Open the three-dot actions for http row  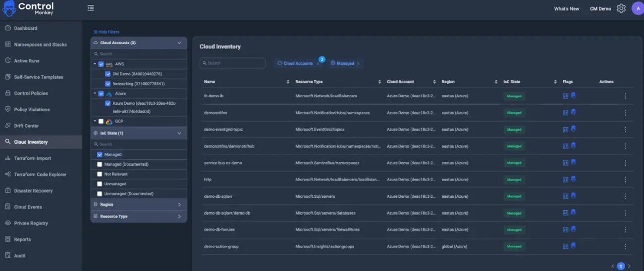point(625,180)
